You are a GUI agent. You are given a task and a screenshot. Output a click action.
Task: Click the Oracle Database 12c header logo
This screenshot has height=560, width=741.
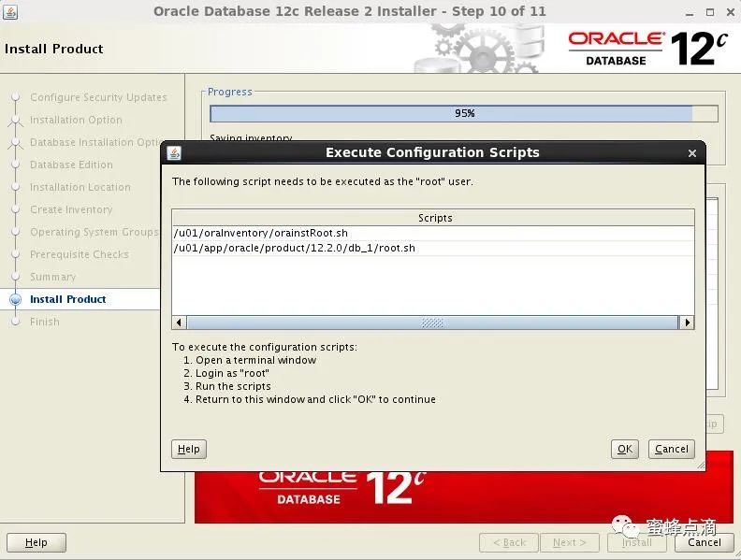click(x=647, y=49)
